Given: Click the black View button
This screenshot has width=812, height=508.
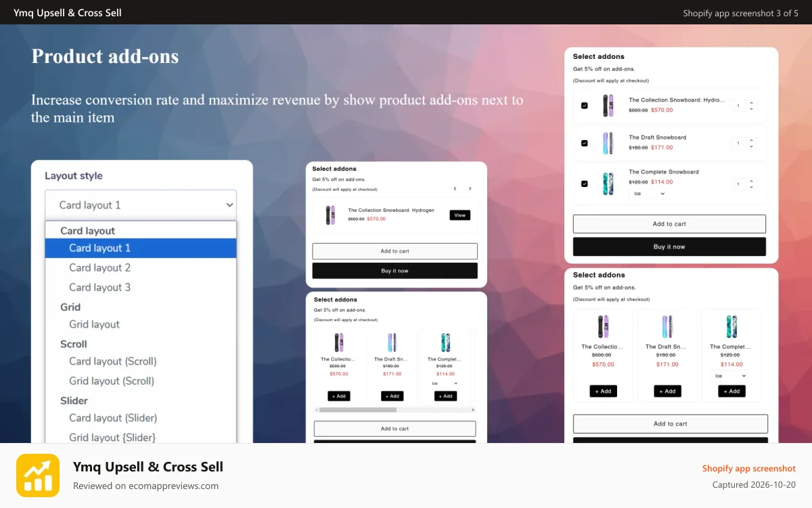Looking at the screenshot, I should [460, 215].
